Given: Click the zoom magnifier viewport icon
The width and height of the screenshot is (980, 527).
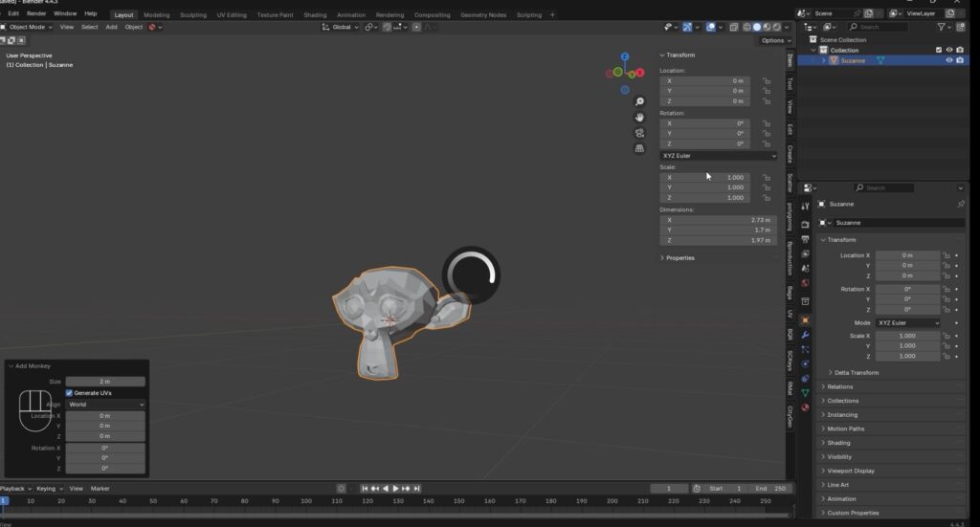Looking at the screenshot, I should tap(639, 101).
